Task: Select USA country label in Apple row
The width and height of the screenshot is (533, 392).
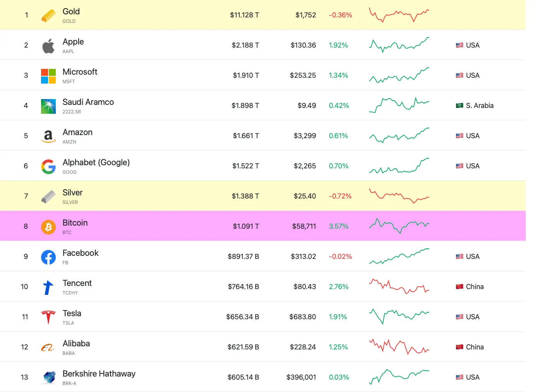Action: [472, 45]
